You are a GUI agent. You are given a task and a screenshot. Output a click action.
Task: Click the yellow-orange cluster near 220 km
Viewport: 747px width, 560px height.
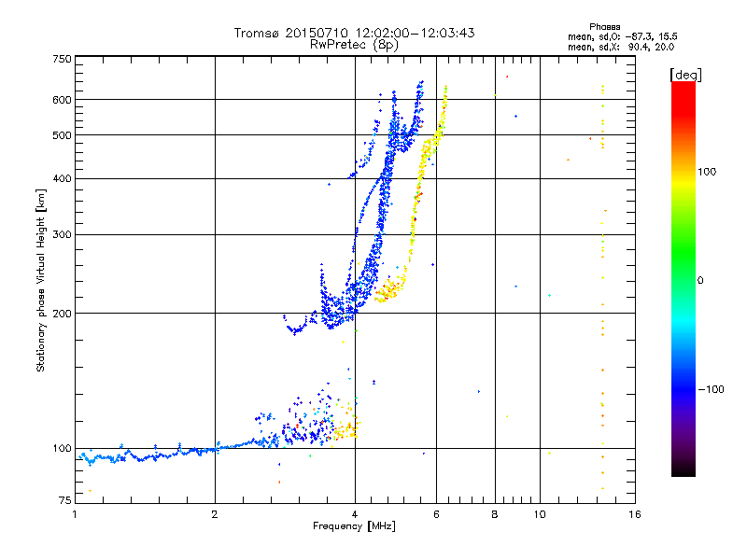[x=390, y=289]
